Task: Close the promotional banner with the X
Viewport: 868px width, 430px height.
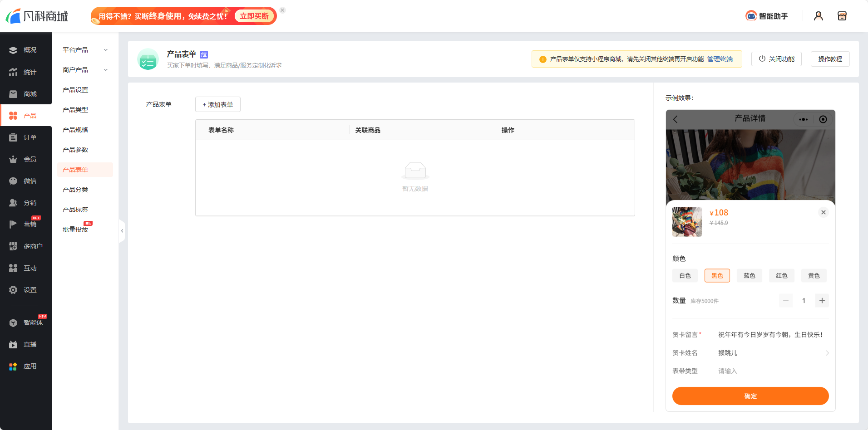Action: click(x=282, y=10)
